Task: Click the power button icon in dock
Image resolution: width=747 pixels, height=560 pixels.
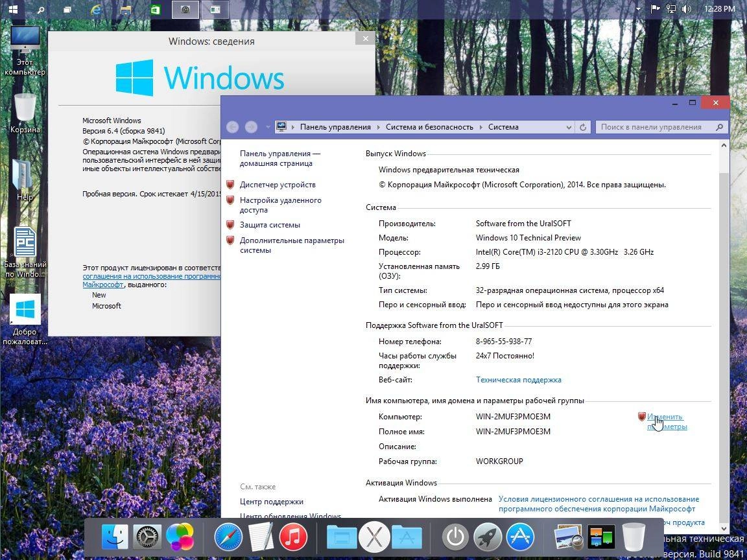Action: click(455, 537)
